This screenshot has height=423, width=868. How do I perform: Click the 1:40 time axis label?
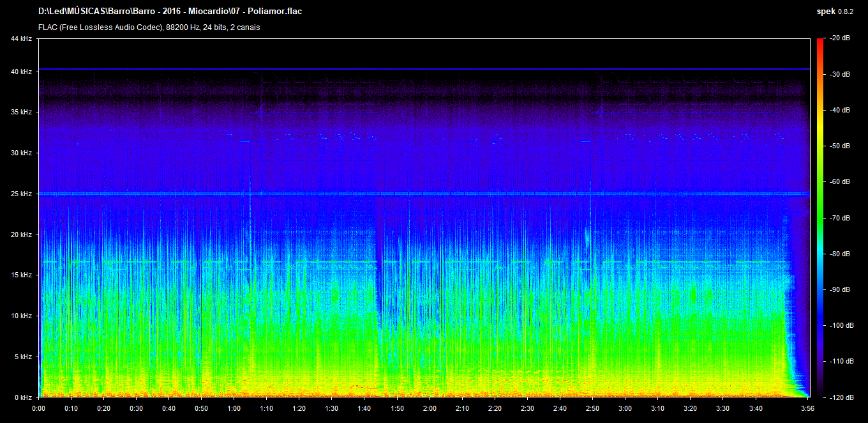click(364, 408)
